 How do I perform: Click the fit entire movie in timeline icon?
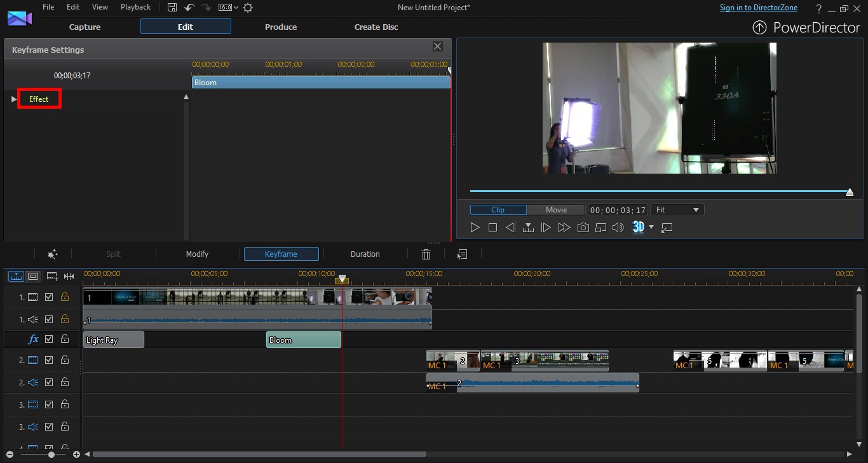pos(69,276)
